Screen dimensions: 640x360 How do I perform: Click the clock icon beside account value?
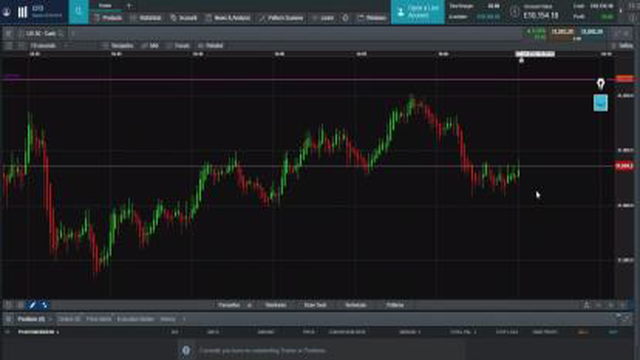[x=515, y=12]
